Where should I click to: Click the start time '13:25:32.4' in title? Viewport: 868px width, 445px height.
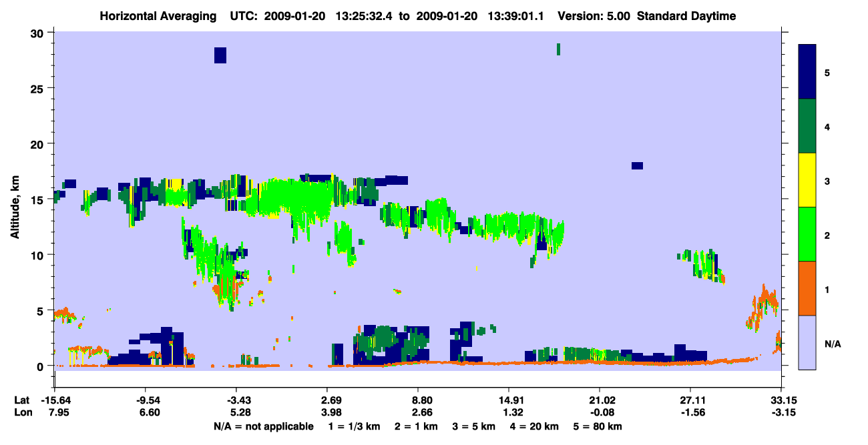[365, 16]
